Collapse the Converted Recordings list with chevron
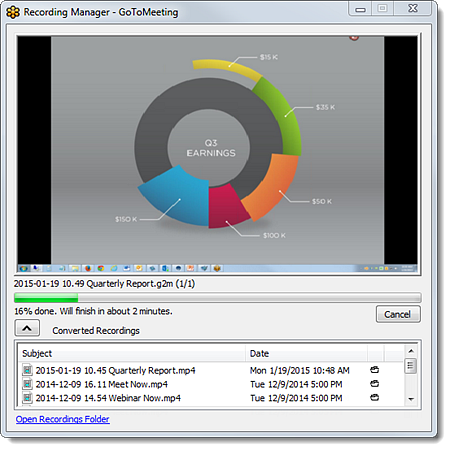 click(27, 328)
